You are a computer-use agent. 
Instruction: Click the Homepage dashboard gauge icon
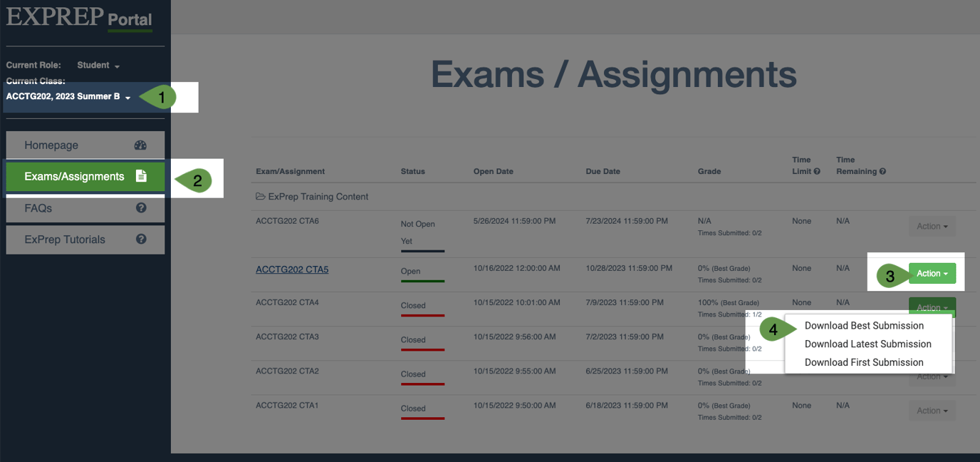pos(140,145)
